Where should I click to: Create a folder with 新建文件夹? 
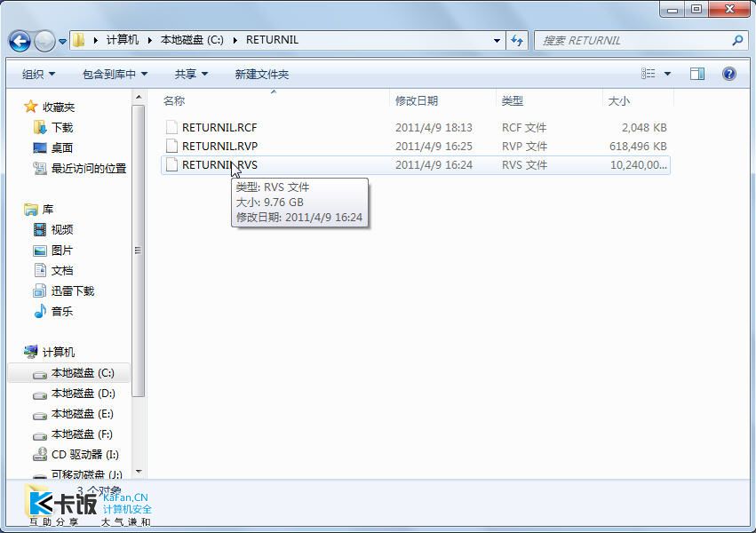(262, 75)
